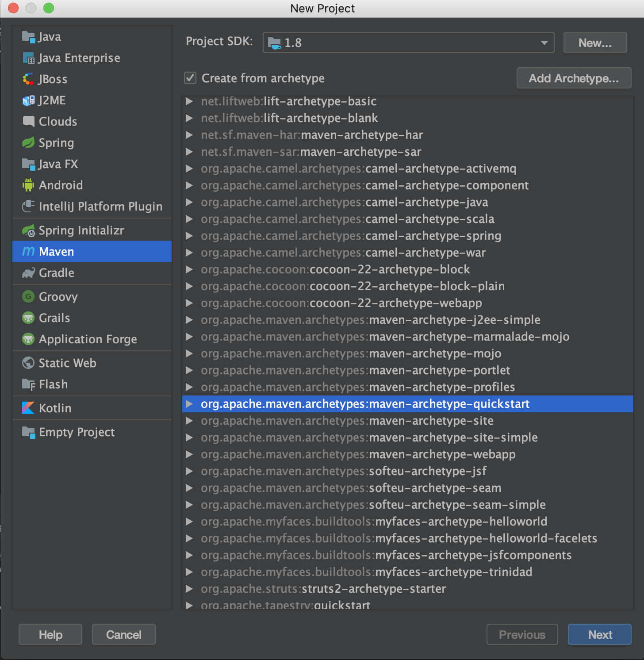Select camel-archetype-component row
The width and height of the screenshot is (644, 660).
(x=408, y=185)
